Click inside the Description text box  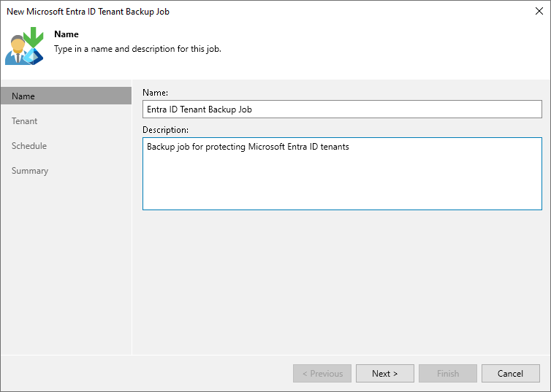point(342,174)
